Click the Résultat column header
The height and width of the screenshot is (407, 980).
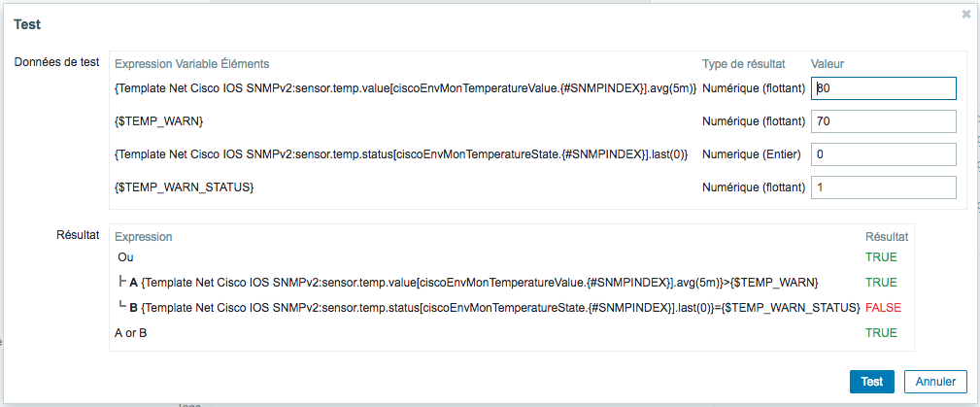point(887,237)
